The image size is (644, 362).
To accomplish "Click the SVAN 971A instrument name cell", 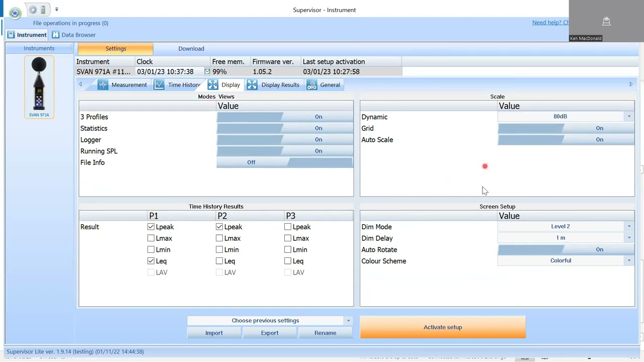I will coord(104,71).
